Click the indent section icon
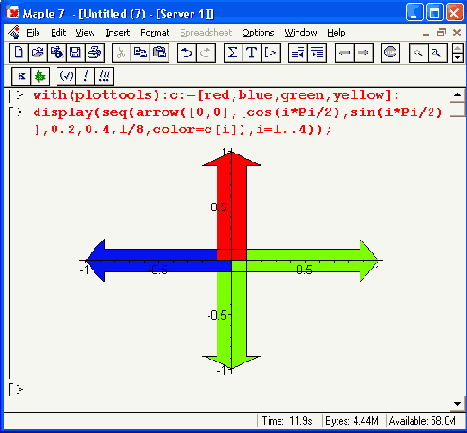This screenshot has width=467, height=433. click(317, 53)
